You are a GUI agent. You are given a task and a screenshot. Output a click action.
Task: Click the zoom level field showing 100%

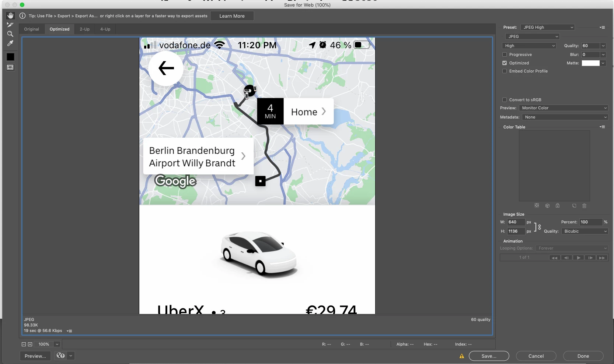44,344
